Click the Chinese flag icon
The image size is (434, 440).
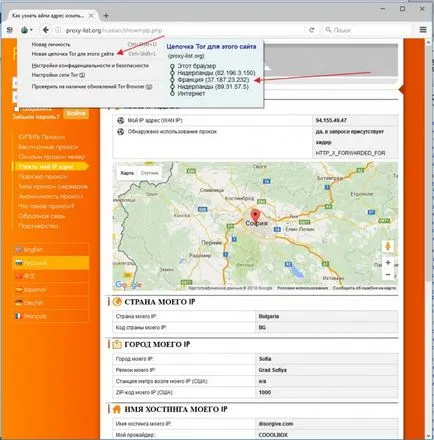(x=19, y=276)
